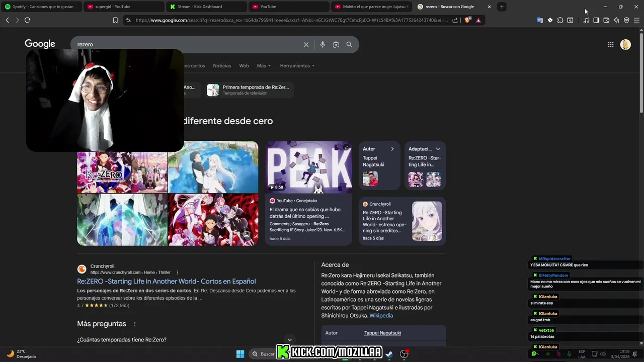Screen dimensions: 644x362
Task: Click the ESP LAA language indicator
Action: [x=582, y=354]
